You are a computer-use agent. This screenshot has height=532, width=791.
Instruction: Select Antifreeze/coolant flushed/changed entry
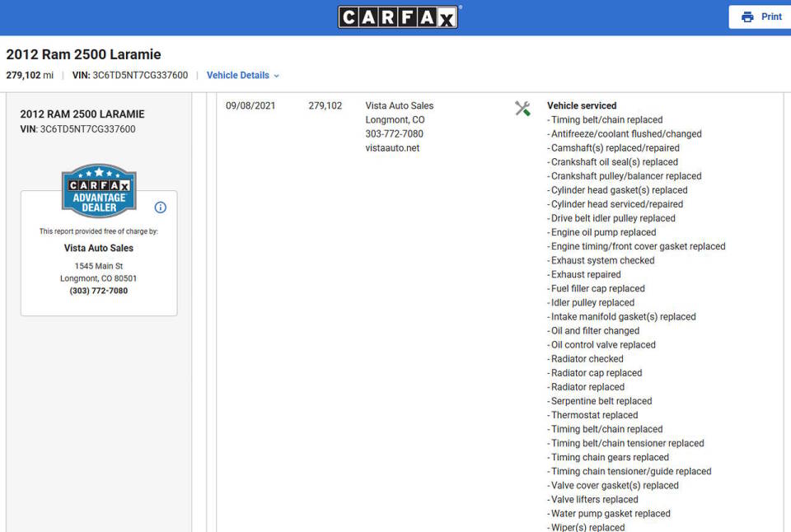point(625,133)
